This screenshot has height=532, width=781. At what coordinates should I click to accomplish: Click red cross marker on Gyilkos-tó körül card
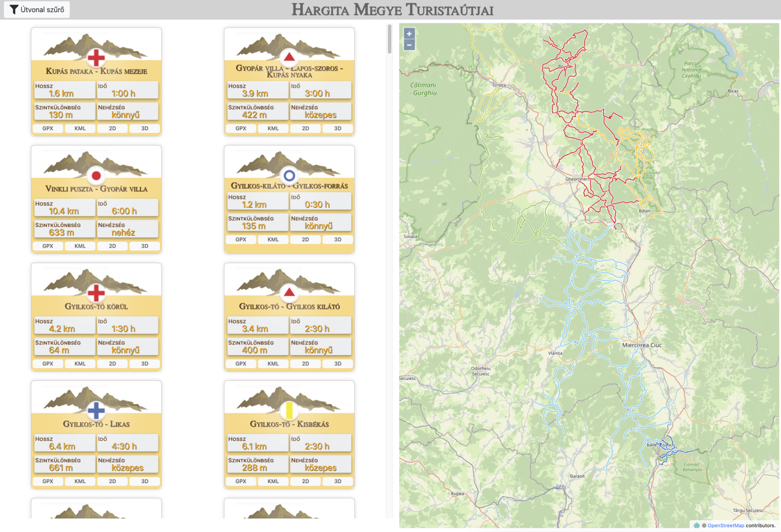tap(96, 293)
